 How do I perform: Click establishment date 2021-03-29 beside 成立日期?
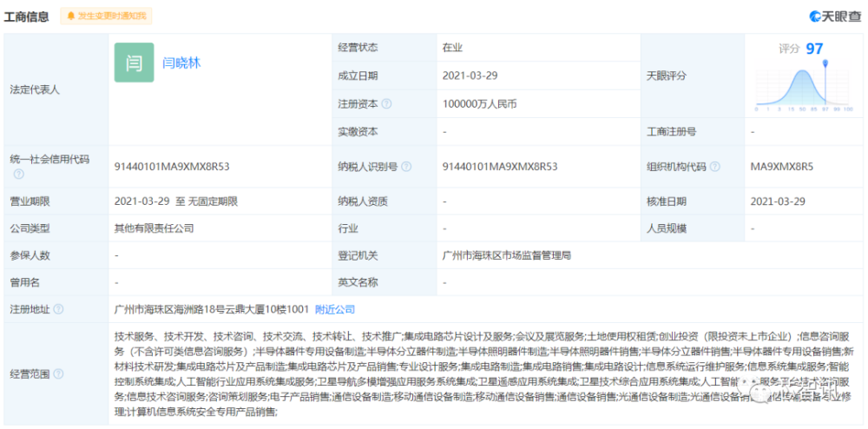click(470, 76)
